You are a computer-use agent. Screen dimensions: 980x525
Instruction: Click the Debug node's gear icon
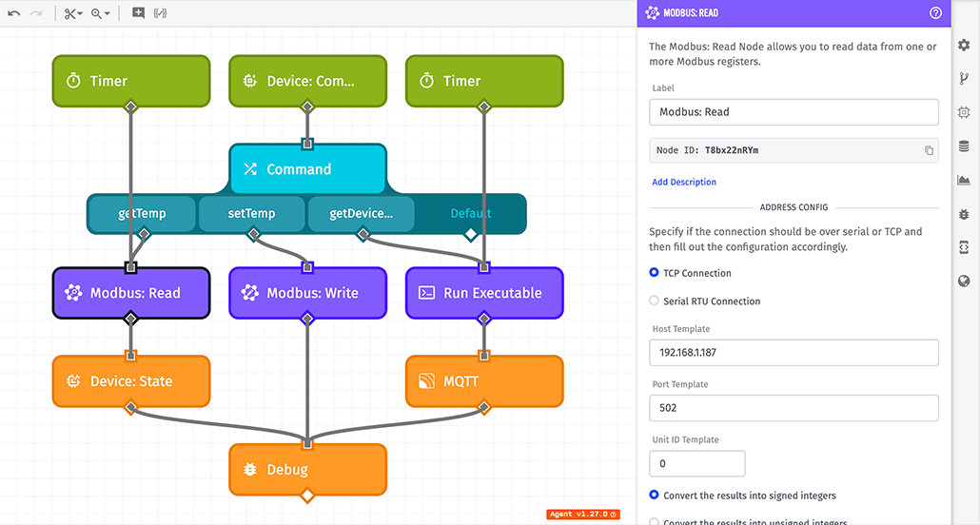(250, 470)
